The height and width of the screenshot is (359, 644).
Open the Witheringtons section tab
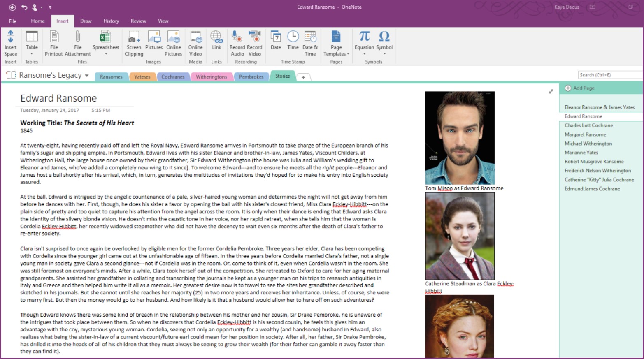[211, 77]
